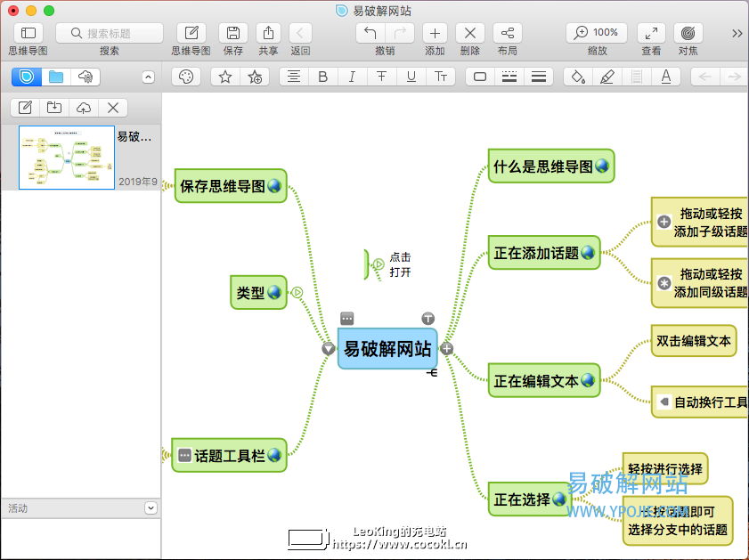Open the text color A button
The width and height of the screenshot is (749, 560).
(666, 77)
